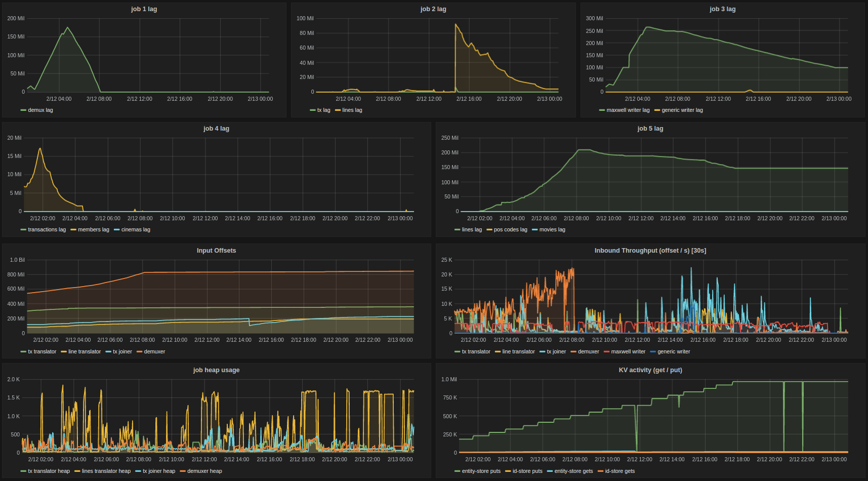Open the job 1 lag panel title
Viewport: 868px width, 481px height.
(144, 9)
